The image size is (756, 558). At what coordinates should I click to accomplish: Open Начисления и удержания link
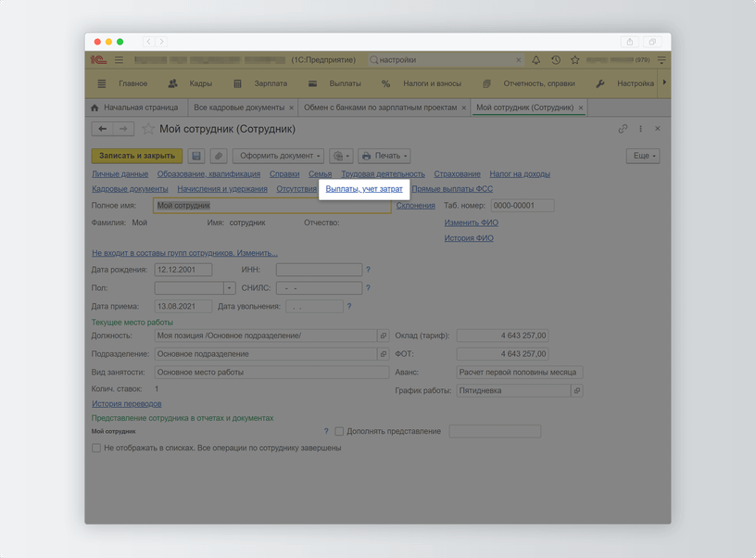point(222,189)
